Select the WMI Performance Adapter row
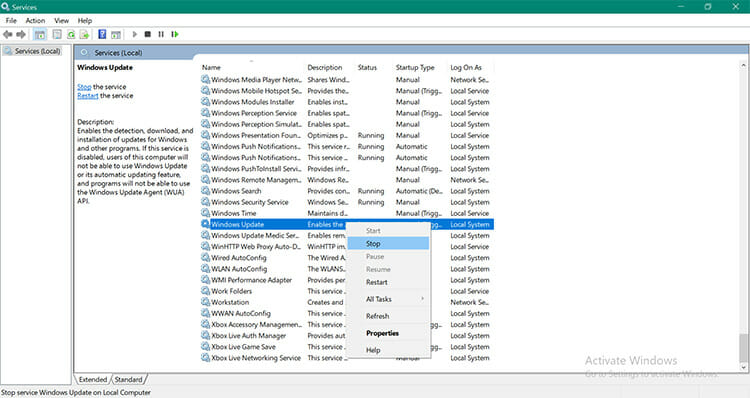The image size is (750, 398). (x=347, y=280)
